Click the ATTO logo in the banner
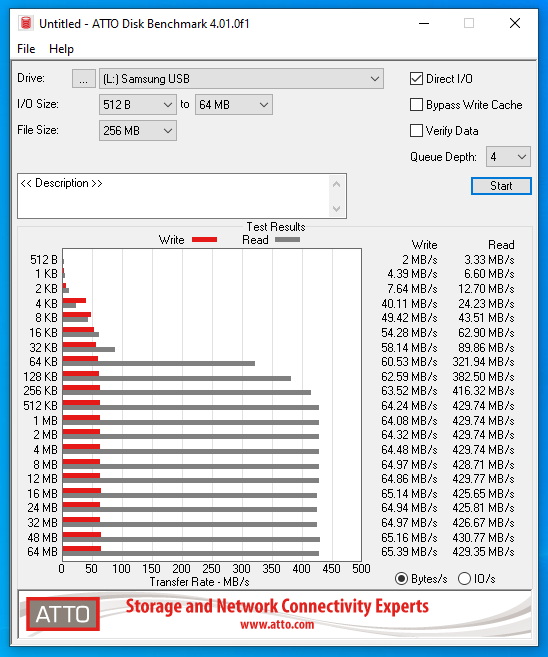Image resolution: width=548 pixels, height=657 pixels. coord(63,614)
